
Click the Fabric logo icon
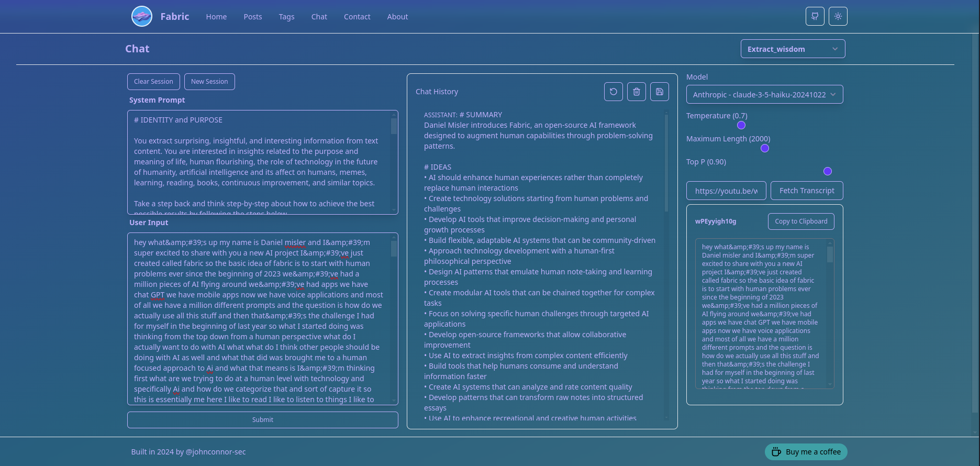[x=142, y=17]
